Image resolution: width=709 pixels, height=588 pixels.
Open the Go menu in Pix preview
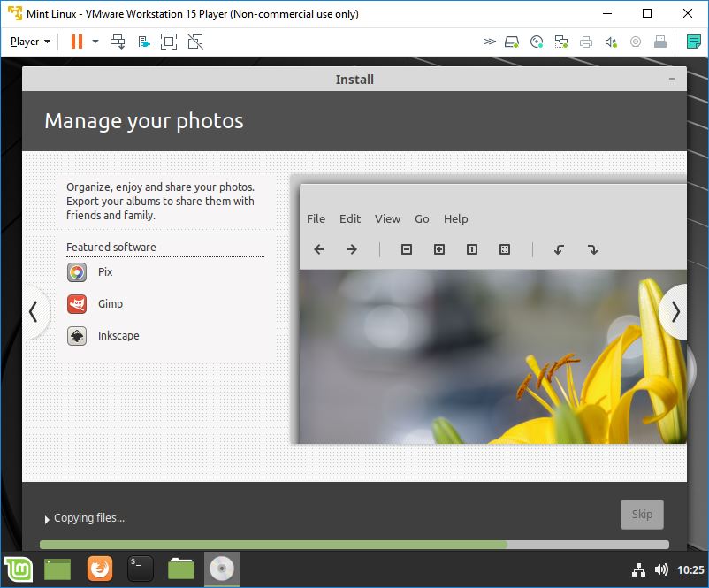coord(422,219)
